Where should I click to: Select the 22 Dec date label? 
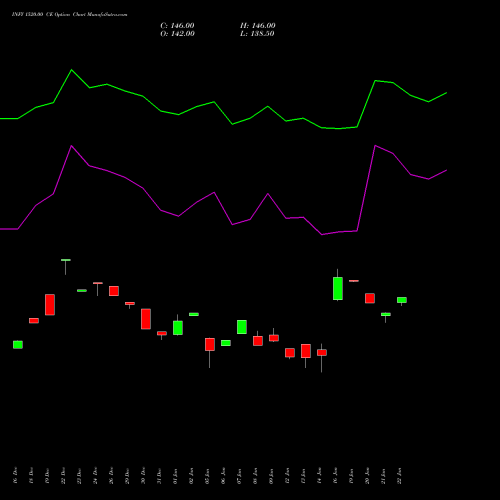(63, 476)
